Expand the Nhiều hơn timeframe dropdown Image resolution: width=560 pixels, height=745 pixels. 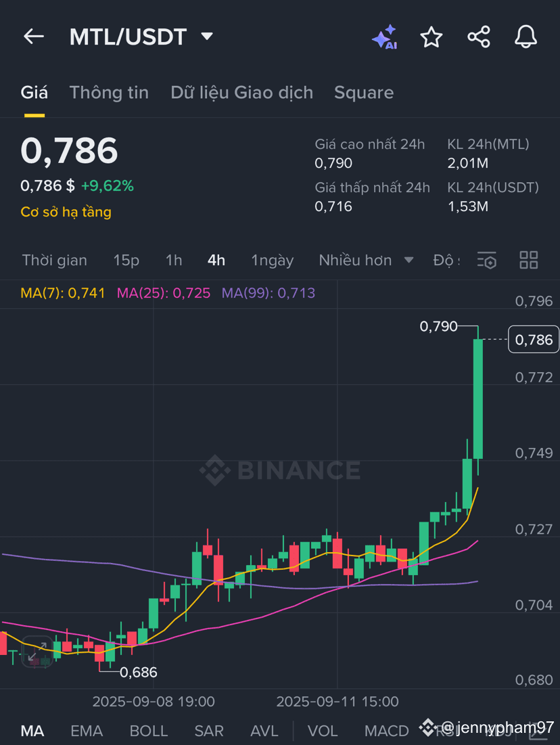(365, 260)
